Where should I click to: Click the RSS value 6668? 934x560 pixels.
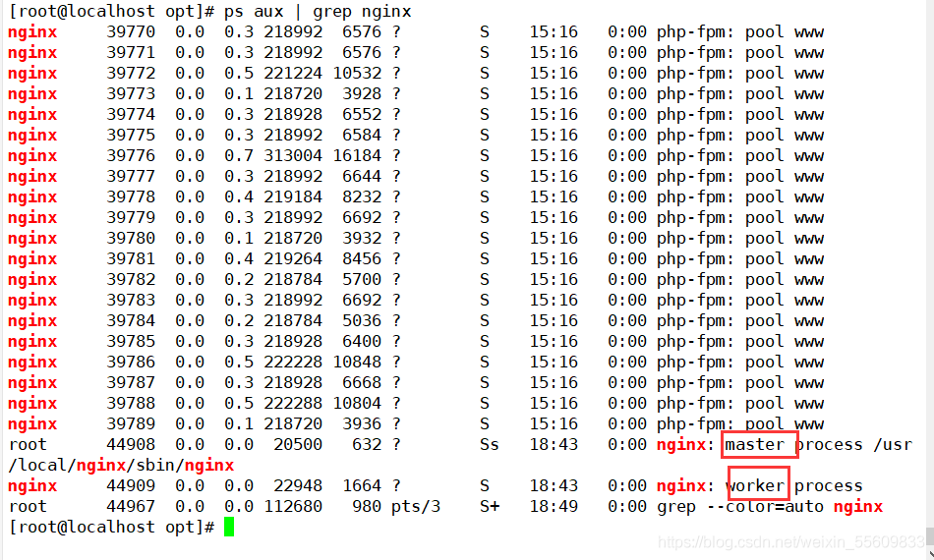tap(362, 382)
